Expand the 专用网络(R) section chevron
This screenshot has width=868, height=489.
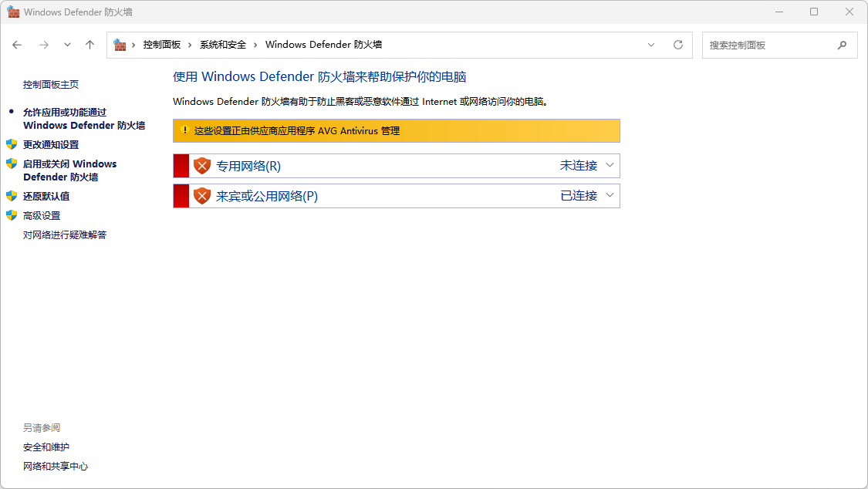610,165
